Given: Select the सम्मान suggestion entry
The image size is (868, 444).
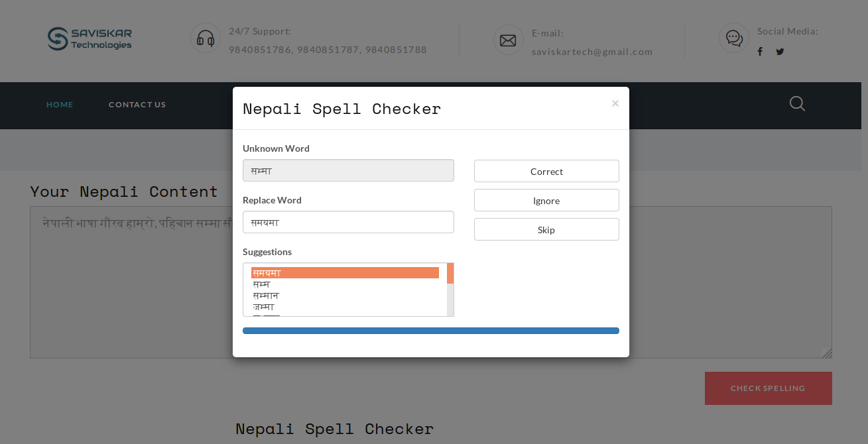Looking at the screenshot, I should [265, 296].
